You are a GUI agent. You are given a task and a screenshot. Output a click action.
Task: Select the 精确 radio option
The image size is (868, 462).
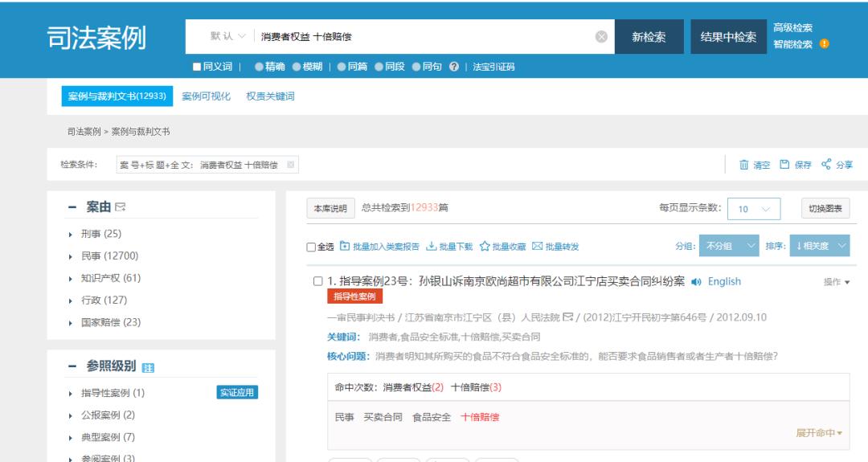[x=259, y=67]
